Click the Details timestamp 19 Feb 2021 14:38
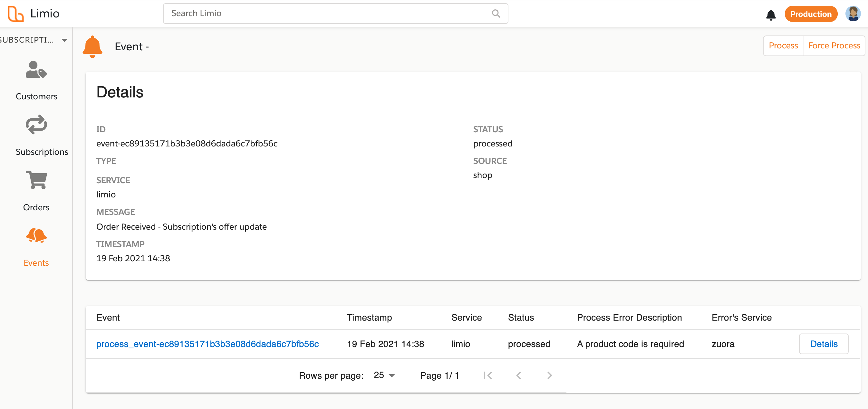The height and width of the screenshot is (409, 868). pyautogui.click(x=133, y=258)
